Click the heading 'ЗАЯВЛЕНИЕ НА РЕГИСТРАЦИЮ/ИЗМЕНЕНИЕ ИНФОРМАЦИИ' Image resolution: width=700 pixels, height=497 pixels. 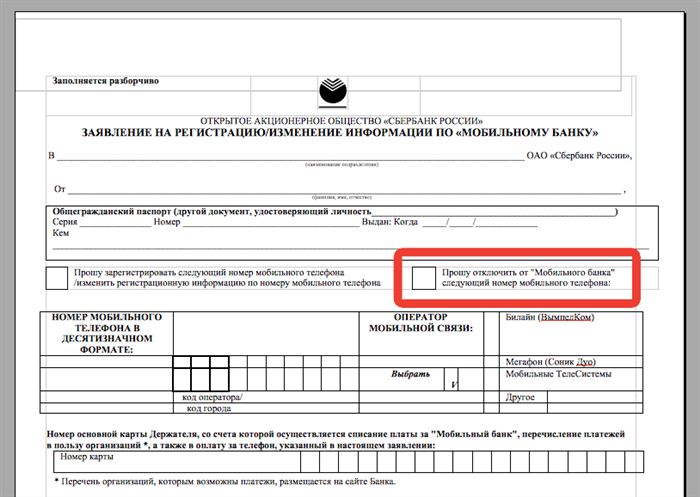point(340,133)
